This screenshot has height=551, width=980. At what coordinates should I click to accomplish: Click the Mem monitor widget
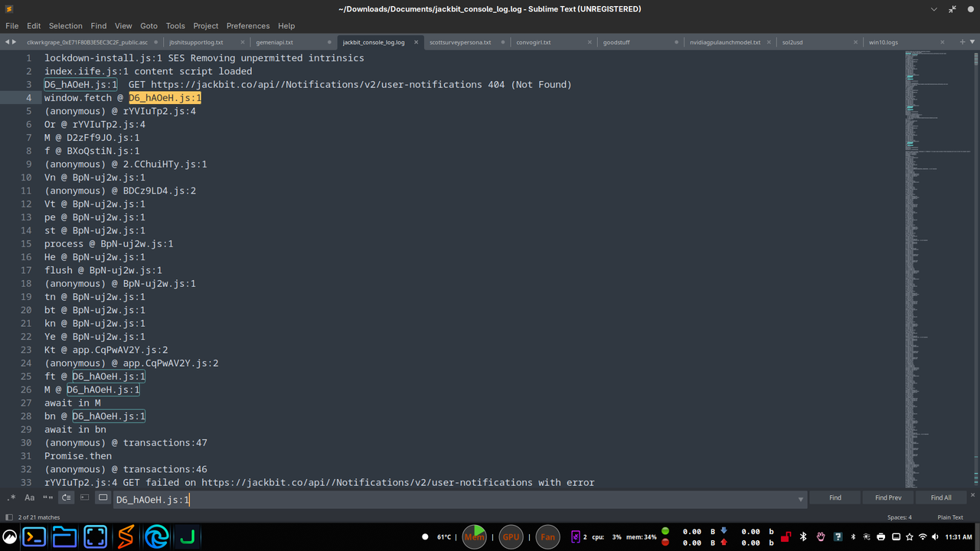point(475,537)
